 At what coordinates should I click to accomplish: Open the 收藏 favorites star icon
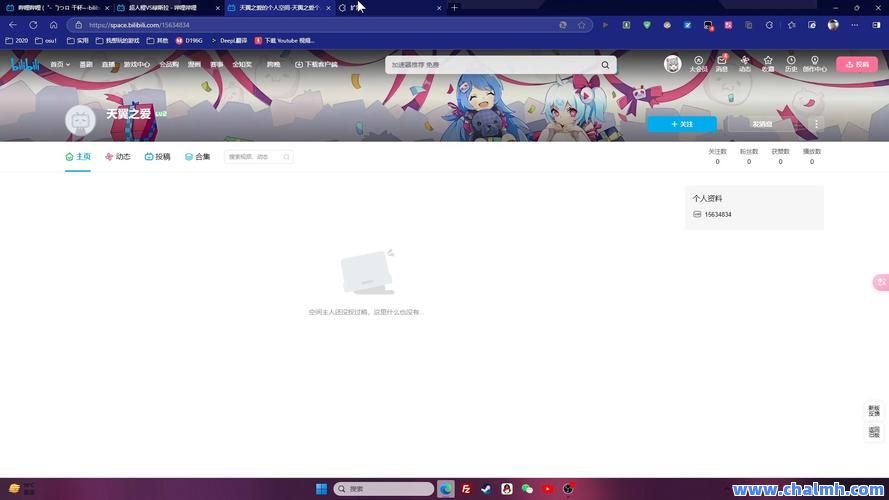[x=768, y=64]
